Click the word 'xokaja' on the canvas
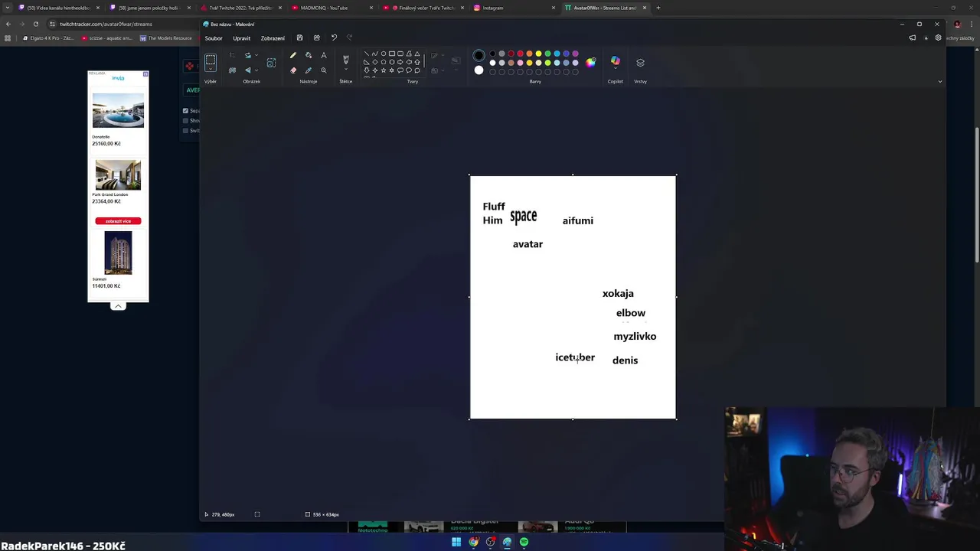980x551 pixels. (x=618, y=293)
